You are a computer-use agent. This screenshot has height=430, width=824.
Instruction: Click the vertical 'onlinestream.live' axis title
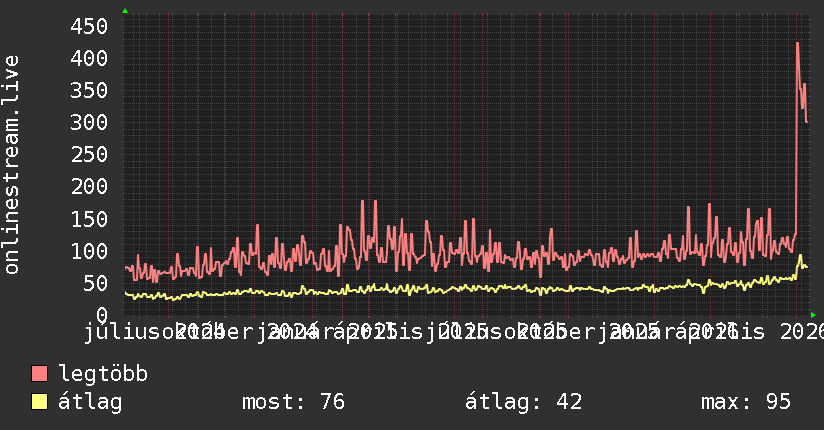(x=12, y=165)
